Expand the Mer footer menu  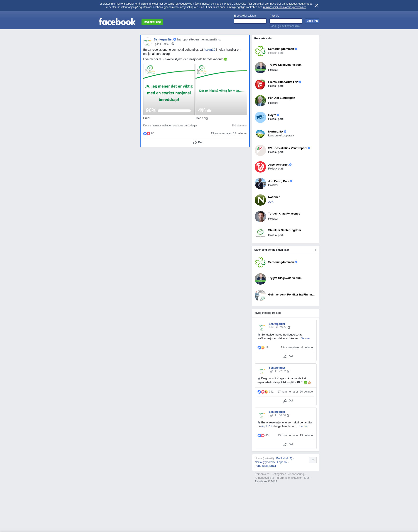(307, 478)
